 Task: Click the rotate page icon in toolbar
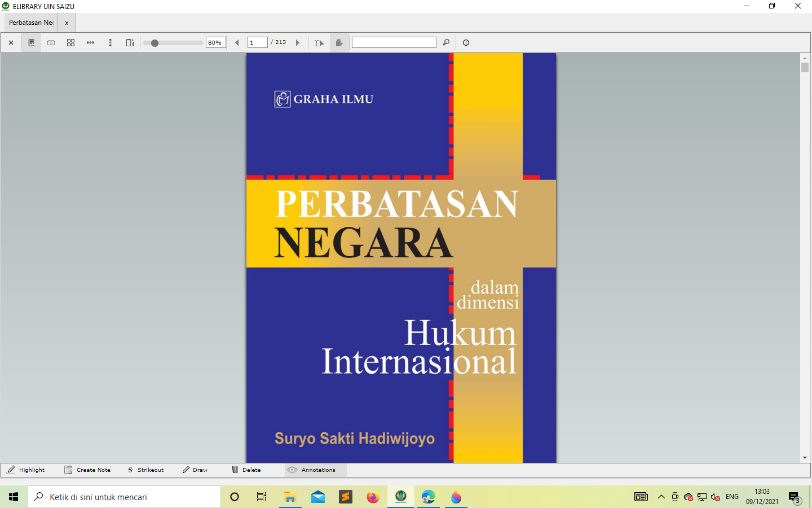(130, 43)
